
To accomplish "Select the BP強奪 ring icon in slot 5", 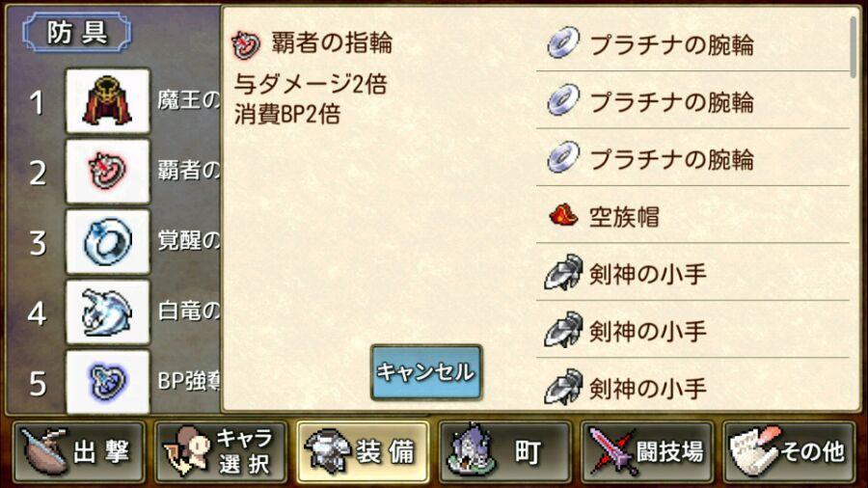I will [107, 381].
